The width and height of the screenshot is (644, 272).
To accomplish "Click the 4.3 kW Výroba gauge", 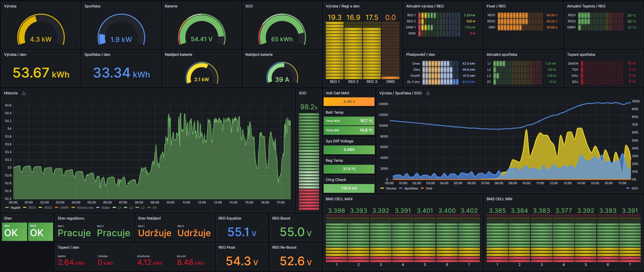I will (41, 30).
